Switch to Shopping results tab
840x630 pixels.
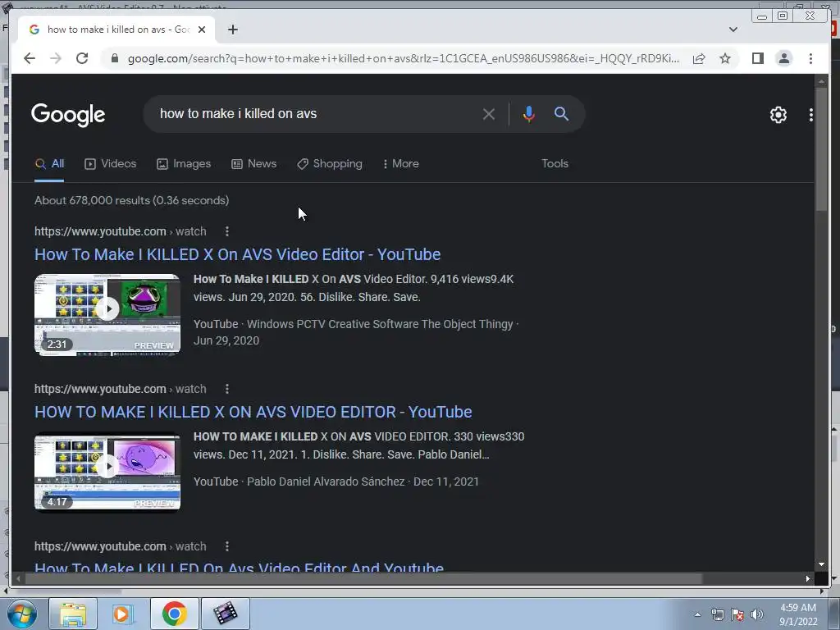click(330, 164)
